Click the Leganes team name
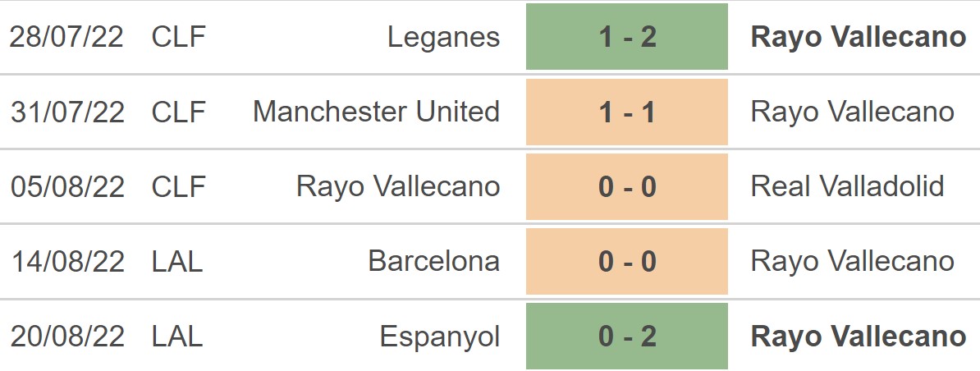 click(x=443, y=37)
